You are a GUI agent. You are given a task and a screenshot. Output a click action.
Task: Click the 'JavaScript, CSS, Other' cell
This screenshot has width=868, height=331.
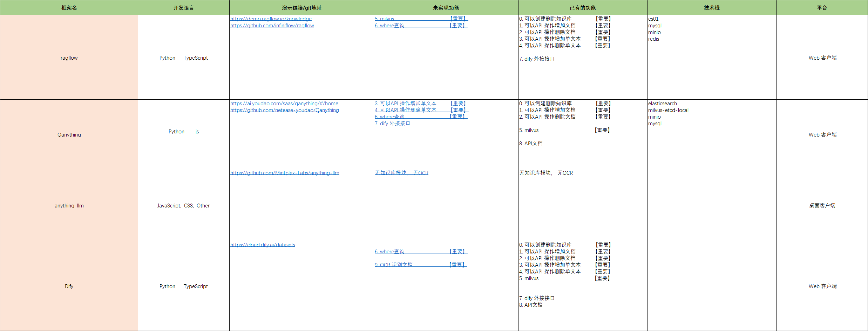[184, 205]
